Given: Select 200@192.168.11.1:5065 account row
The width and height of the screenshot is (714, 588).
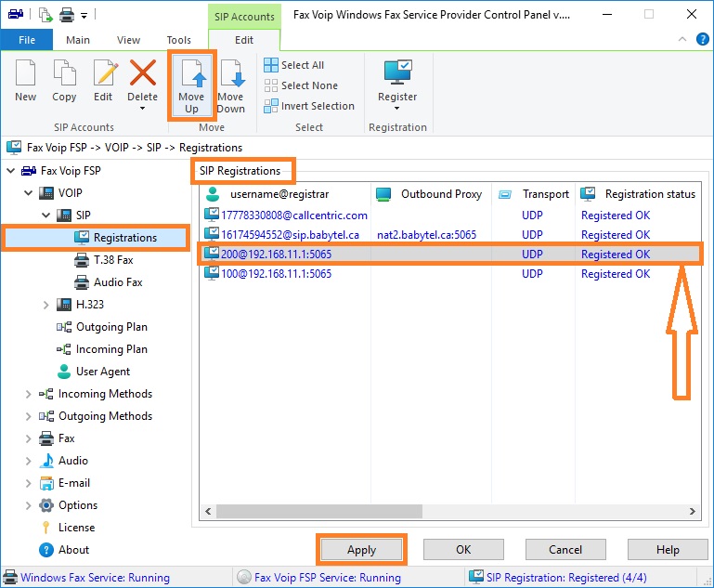Looking at the screenshot, I should 450,255.
